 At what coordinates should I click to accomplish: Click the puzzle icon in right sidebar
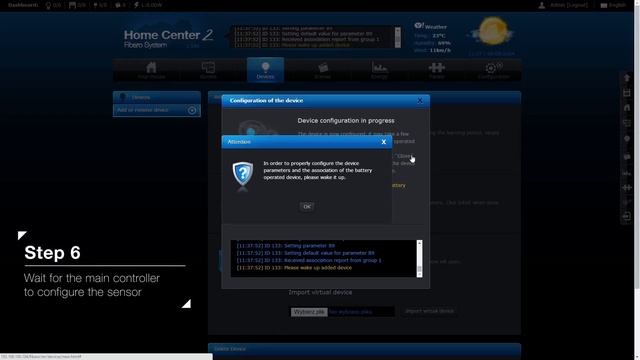pyautogui.click(x=627, y=187)
